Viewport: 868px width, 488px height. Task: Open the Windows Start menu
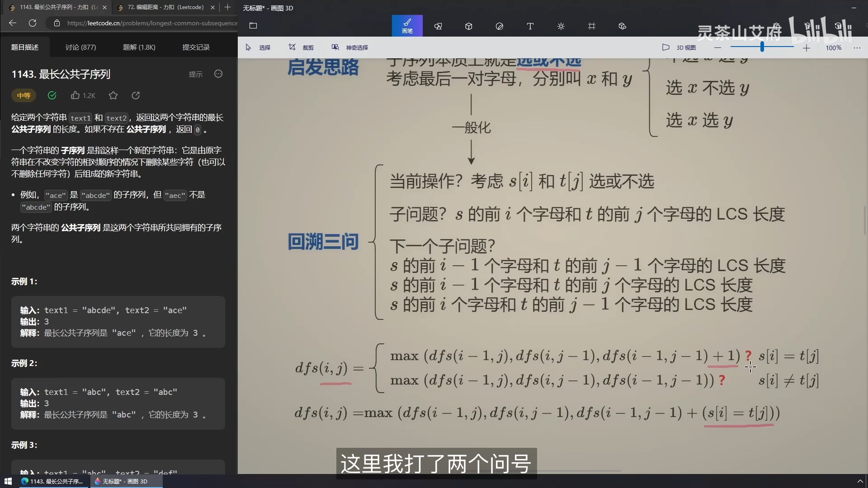[x=8, y=481]
